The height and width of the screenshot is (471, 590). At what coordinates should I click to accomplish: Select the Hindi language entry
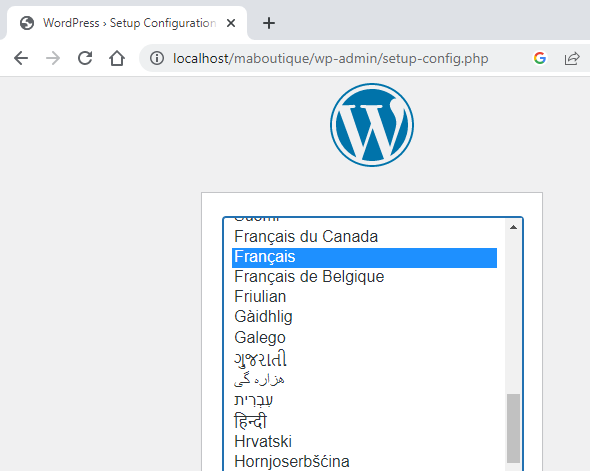[x=365, y=421]
